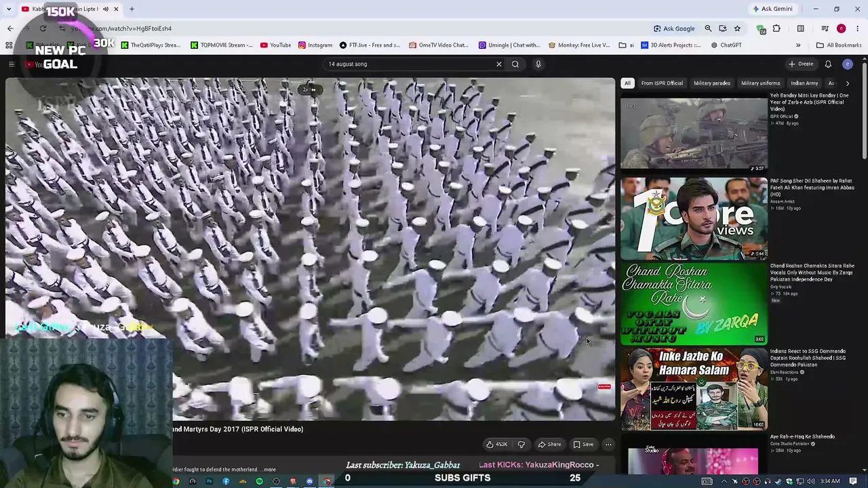Open the Chrome three-dot menu
868x488 pixels.
tap(858, 28)
